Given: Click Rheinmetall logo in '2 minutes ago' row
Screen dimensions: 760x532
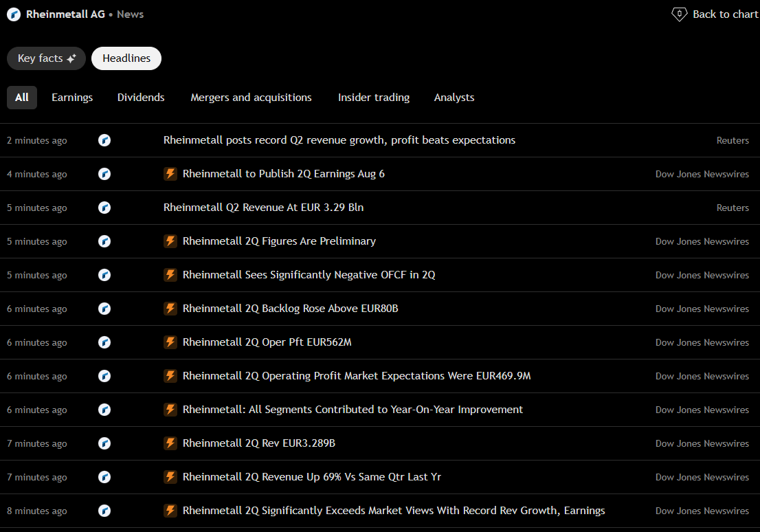Looking at the screenshot, I should [104, 140].
